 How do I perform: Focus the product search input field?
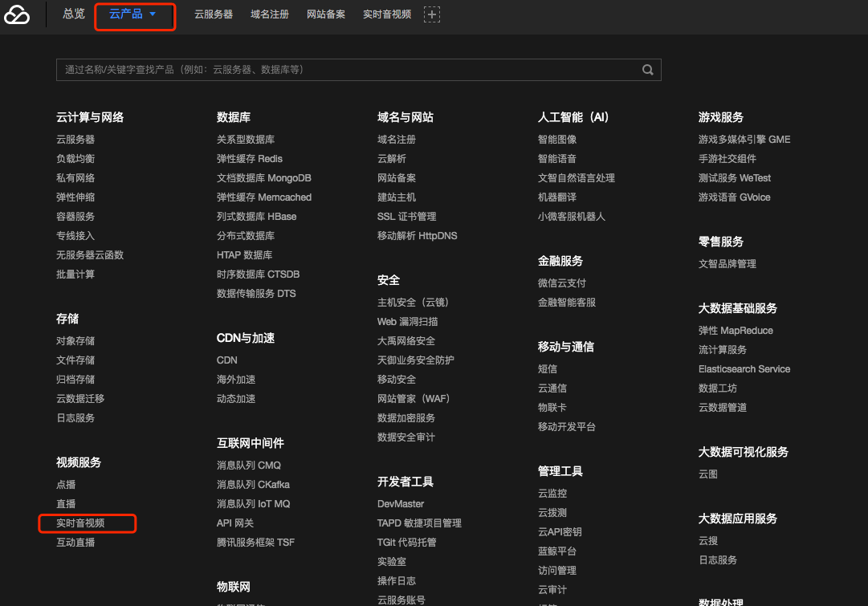[x=359, y=70]
